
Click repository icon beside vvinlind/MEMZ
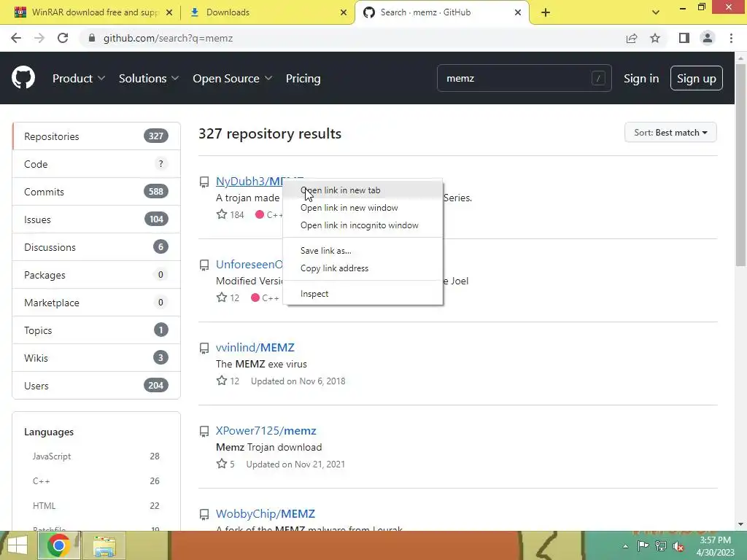pos(204,348)
